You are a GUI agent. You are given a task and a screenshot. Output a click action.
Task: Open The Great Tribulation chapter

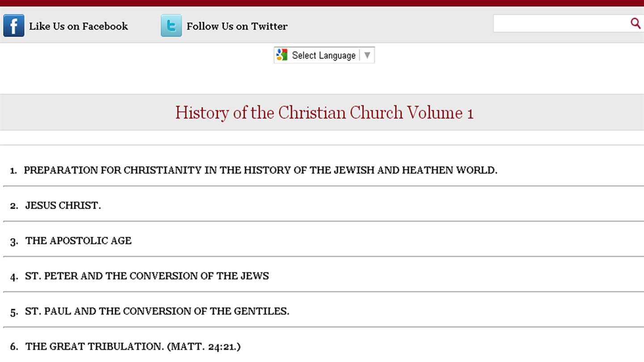coord(133,346)
